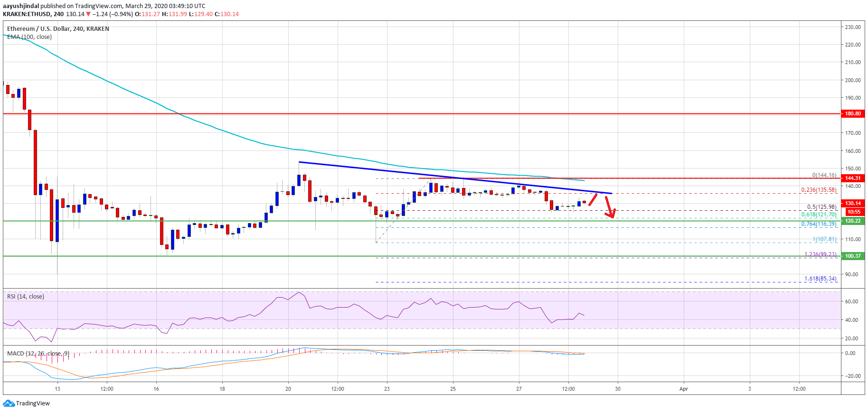Screen dimensions: 868x412
Task: Click the Apr label on the time axis
Action: (684, 389)
